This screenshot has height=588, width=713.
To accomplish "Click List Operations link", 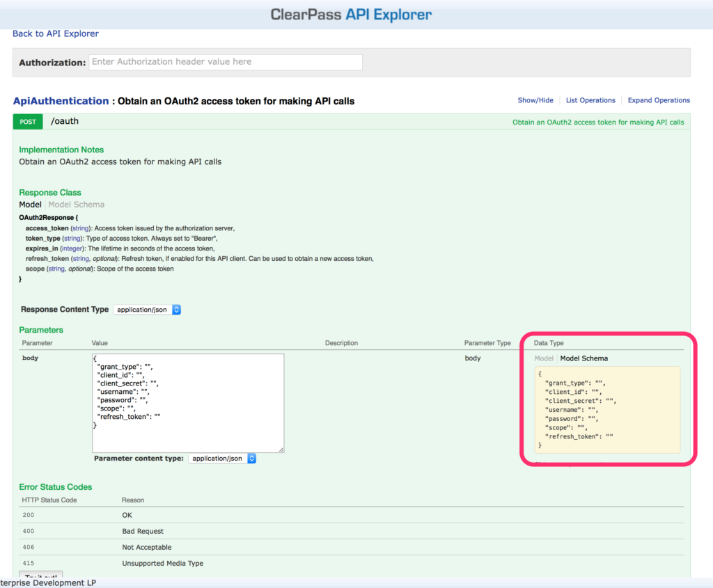I will point(590,100).
